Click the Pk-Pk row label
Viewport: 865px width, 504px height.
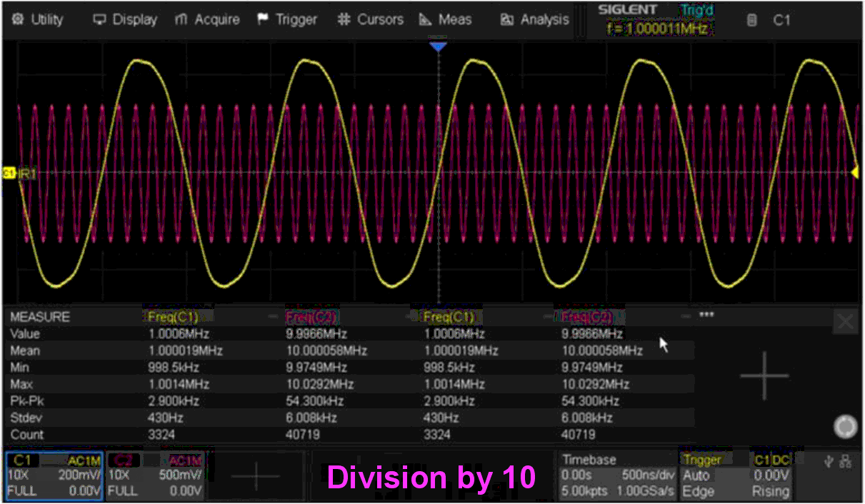[25, 400]
